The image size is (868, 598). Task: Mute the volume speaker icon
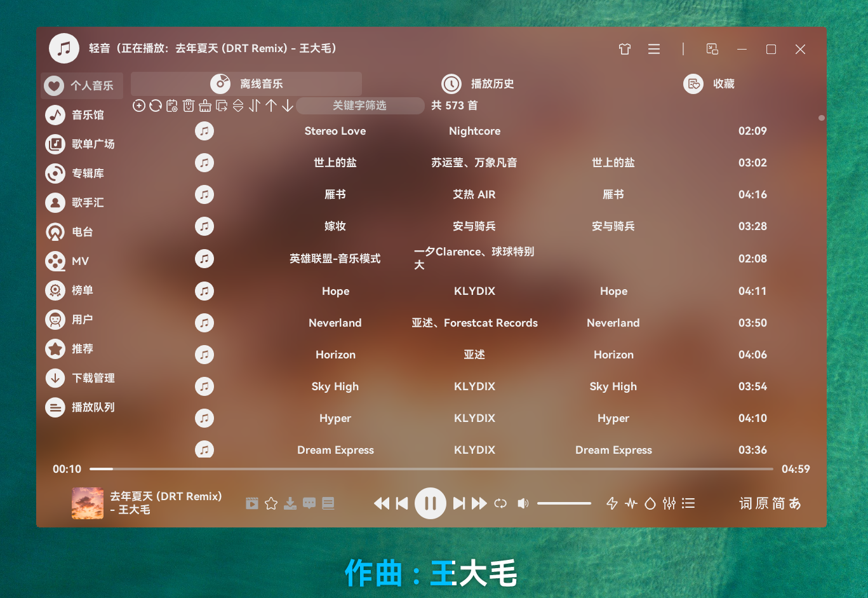(x=523, y=503)
